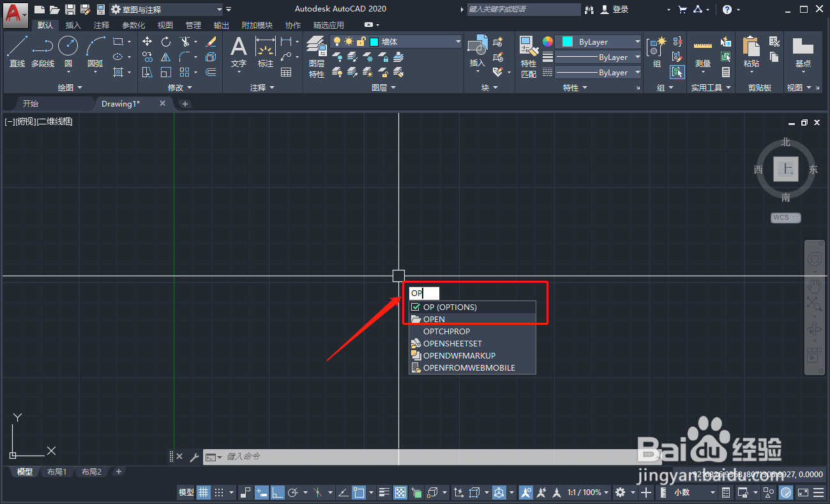Expand the 实用工具 panel
The image size is (830, 504).
tap(711, 87)
